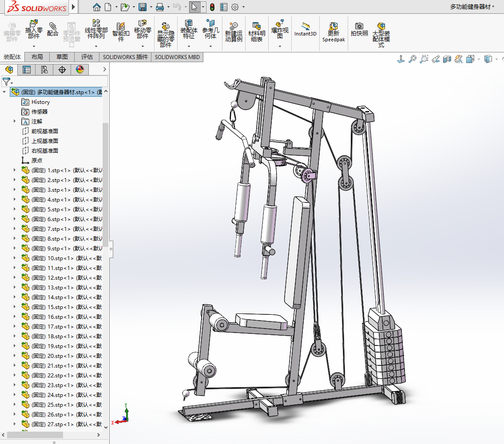The image size is (504, 444).
Task: Switch to the 评估 tab
Action: tap(87, 57)
